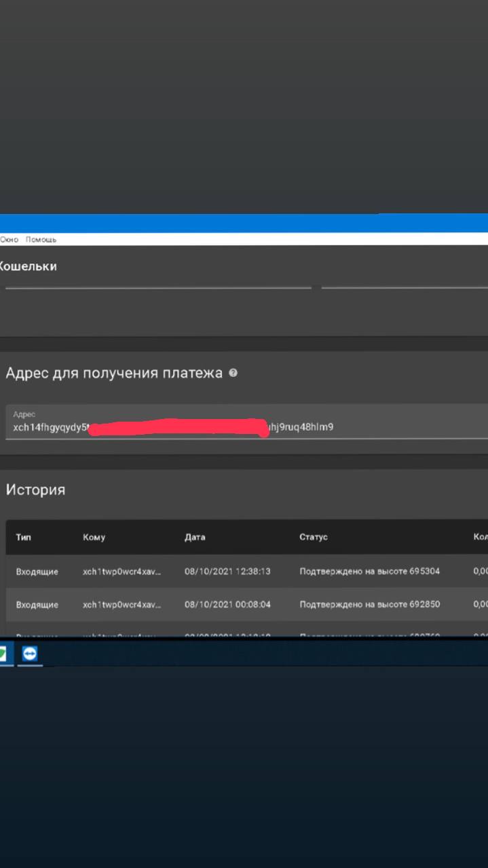Viewport: 488px width, 868px height.
Task: Select the date 08/10/2021 00:08:04
Action: pyautogui.click(x=227, y=604)
